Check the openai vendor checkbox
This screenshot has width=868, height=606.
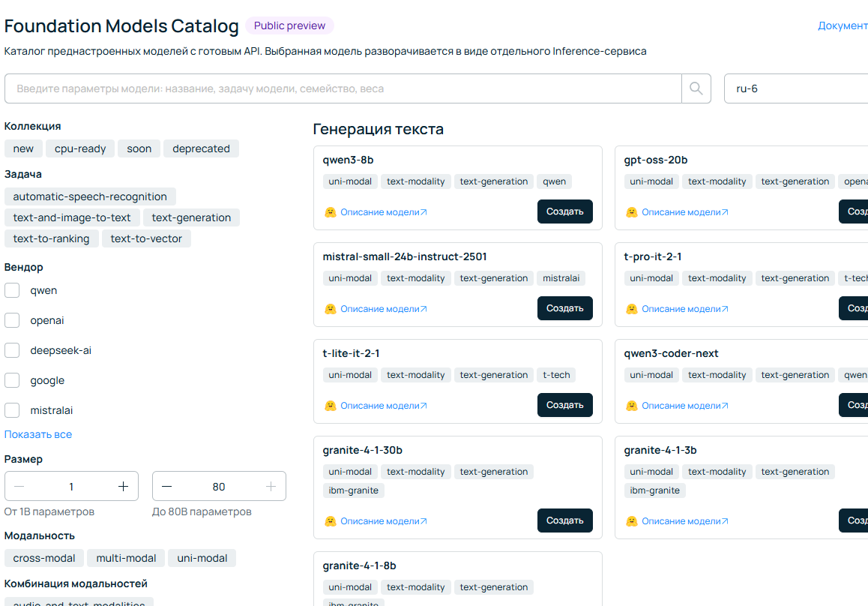(x=12, y=320)
